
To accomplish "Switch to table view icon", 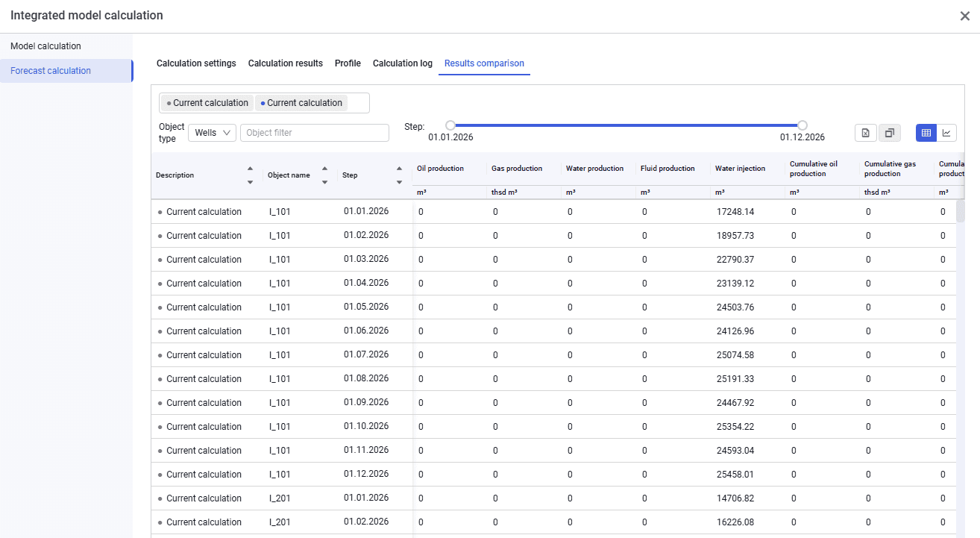I will click(926, 133).
